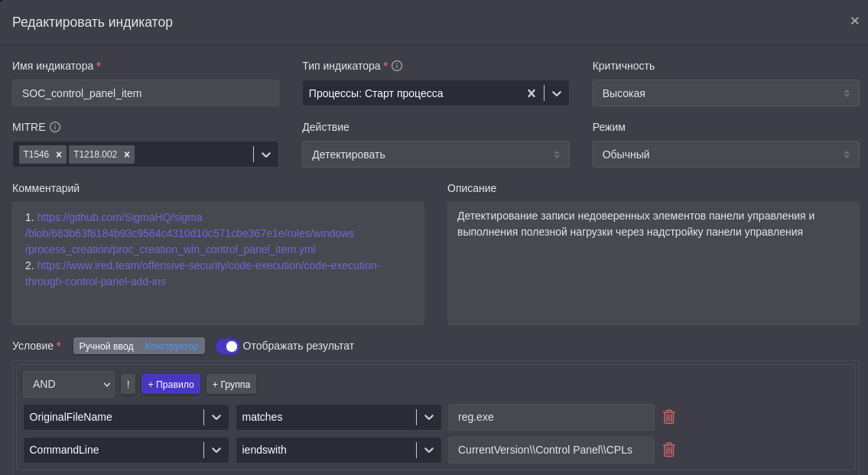Click the indicator name input field

click(145, 93)
